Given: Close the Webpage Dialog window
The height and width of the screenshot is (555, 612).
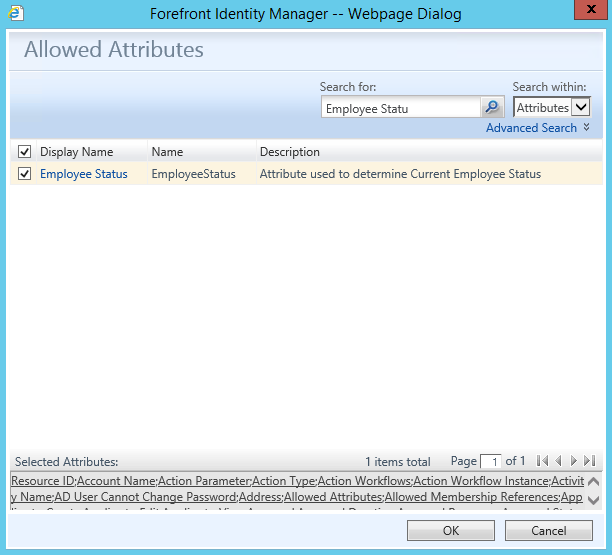Looking at the screenshot, I should click(591, 9).
